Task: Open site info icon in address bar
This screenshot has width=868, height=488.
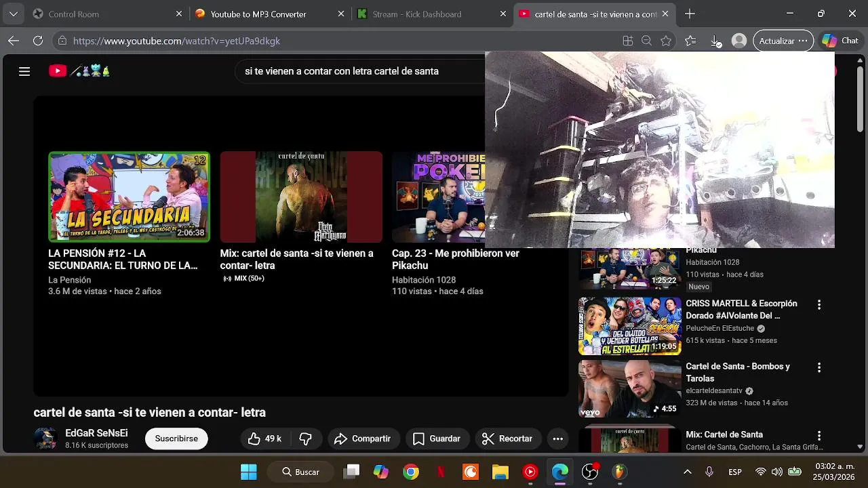Action: [62, 41]
